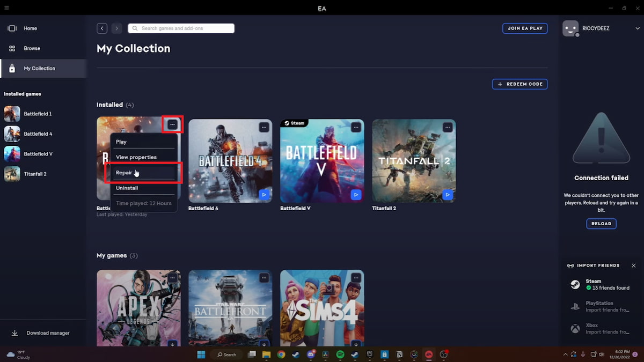The width and height of the screenshot is (644, 362).
Task: Close the Import Friends panel
Action: coord(634,265)
